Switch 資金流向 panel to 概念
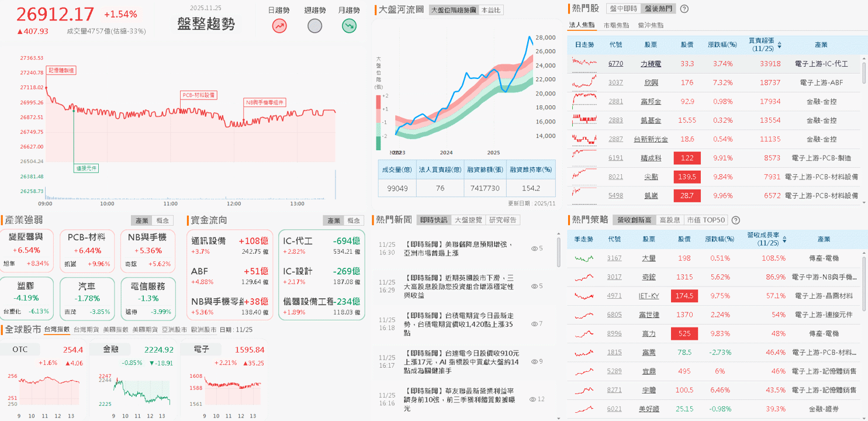This screenshot has width=868, height=421. click(354, 220)
